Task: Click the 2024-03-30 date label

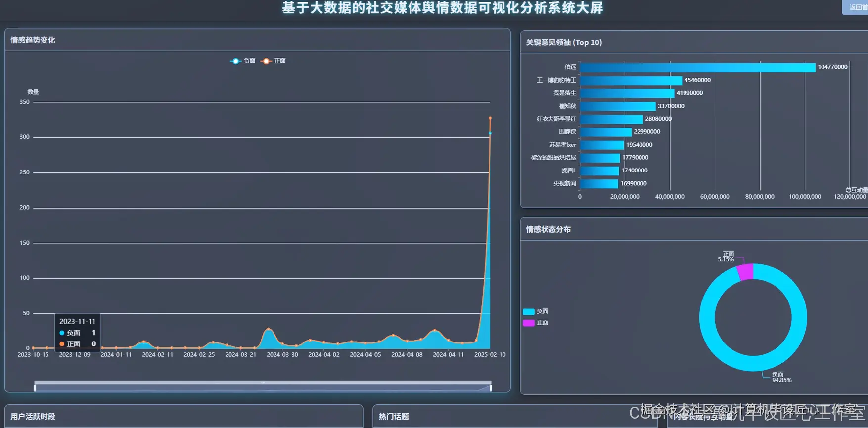Action: [x=282, y=355]
